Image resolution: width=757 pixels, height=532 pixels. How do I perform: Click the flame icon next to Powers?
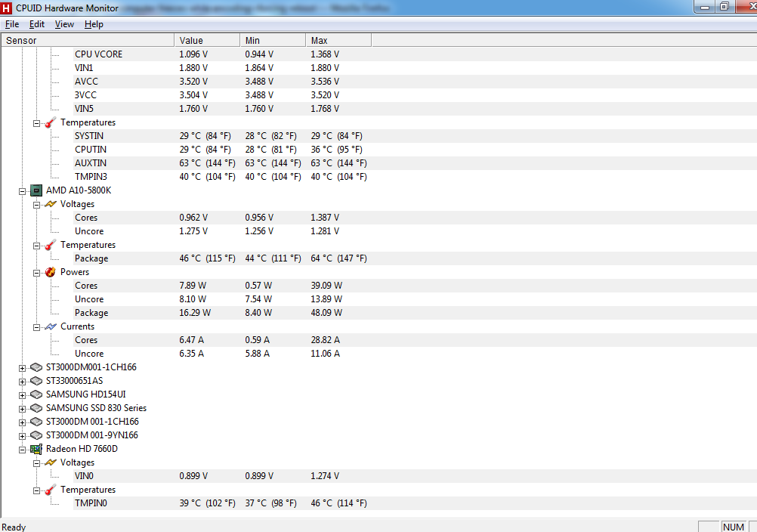[x=50, y=272]
